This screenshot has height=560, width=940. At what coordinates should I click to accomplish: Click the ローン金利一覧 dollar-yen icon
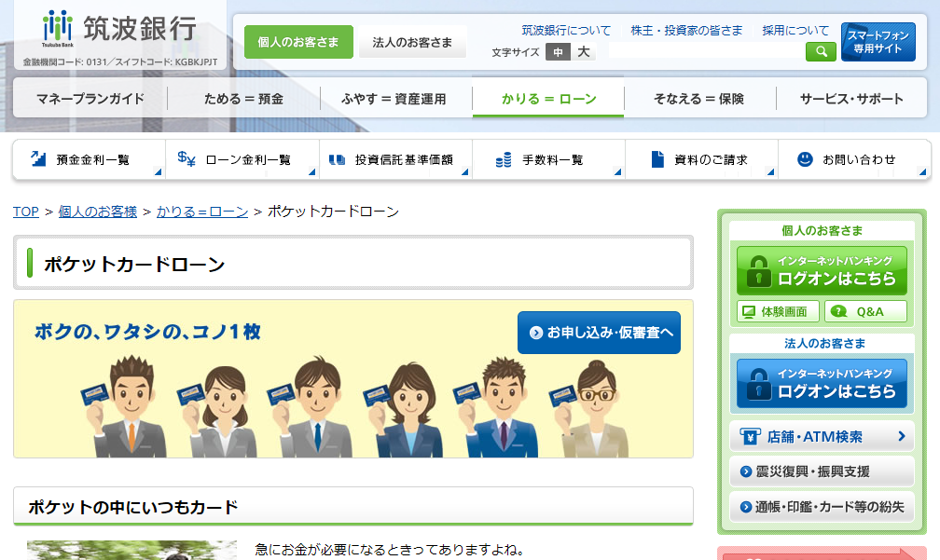187,159
